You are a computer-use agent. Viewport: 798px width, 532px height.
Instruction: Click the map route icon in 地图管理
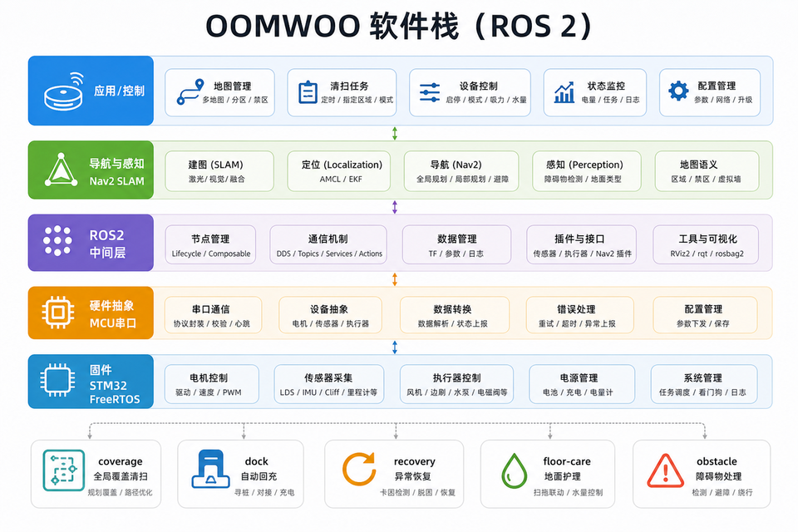tap(190, 92)
